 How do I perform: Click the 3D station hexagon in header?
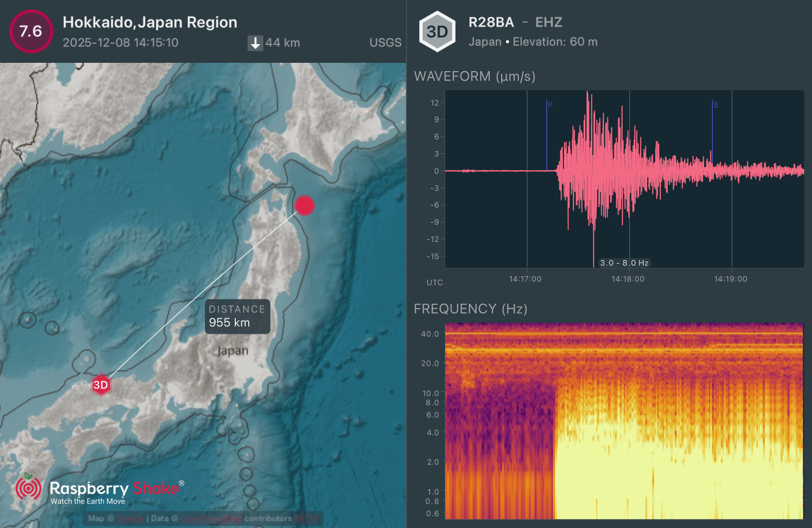[437, 32]
